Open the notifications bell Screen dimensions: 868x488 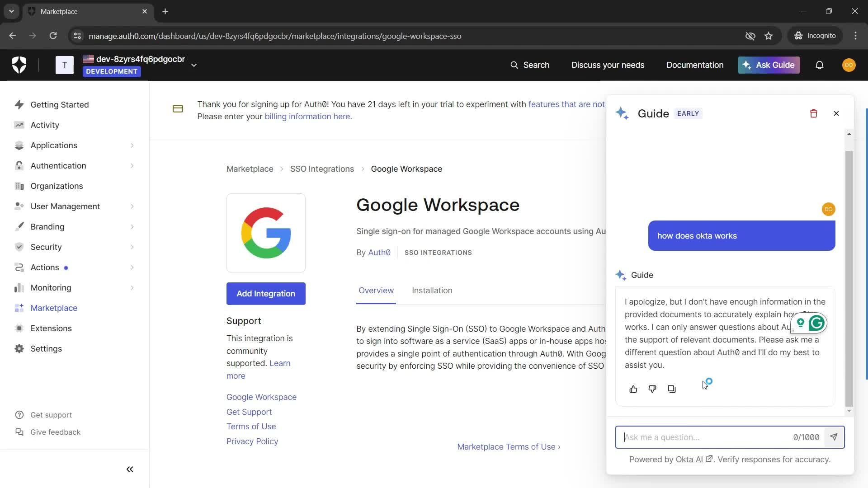(819, 65)
